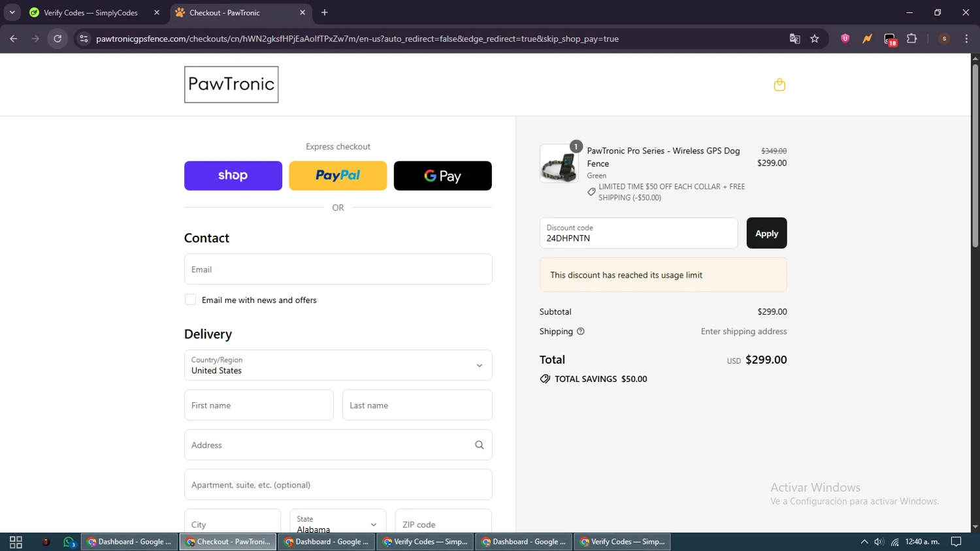Pay with the Shop Pay button
980x551 pixels.
point(233,176)
